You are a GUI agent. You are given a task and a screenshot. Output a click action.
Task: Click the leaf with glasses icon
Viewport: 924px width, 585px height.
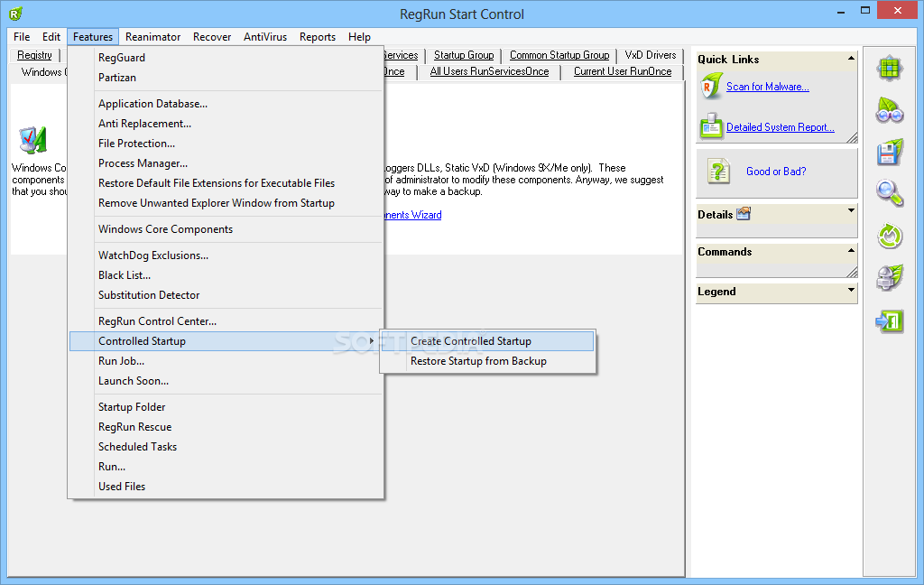click(x=889, y=110)
